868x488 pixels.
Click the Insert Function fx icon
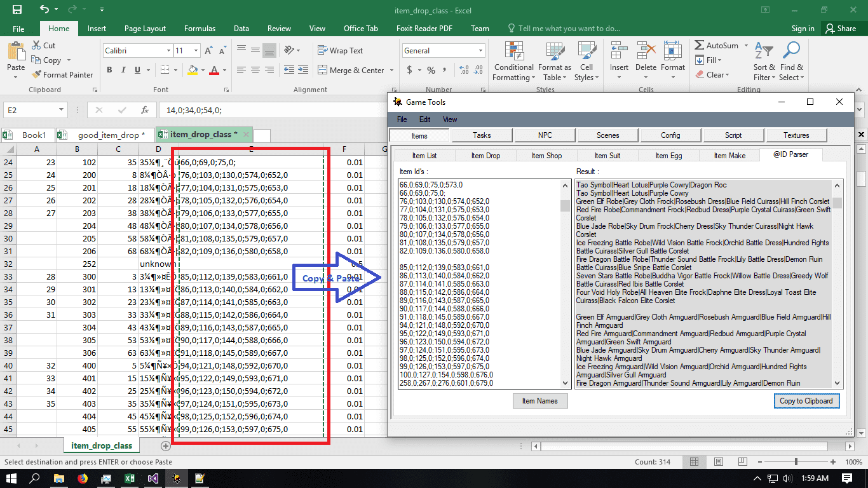click(x=144, y=110)
